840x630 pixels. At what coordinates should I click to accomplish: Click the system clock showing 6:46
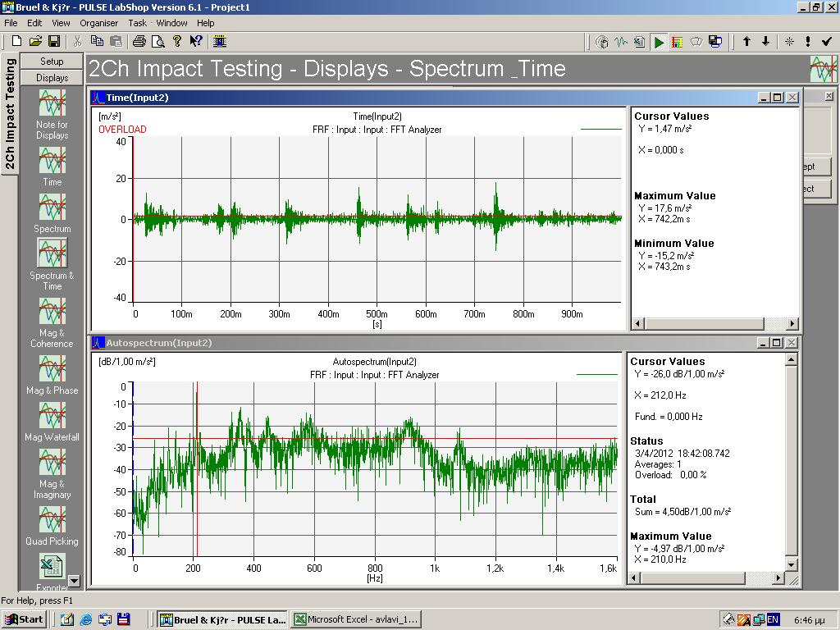point(809,620)
